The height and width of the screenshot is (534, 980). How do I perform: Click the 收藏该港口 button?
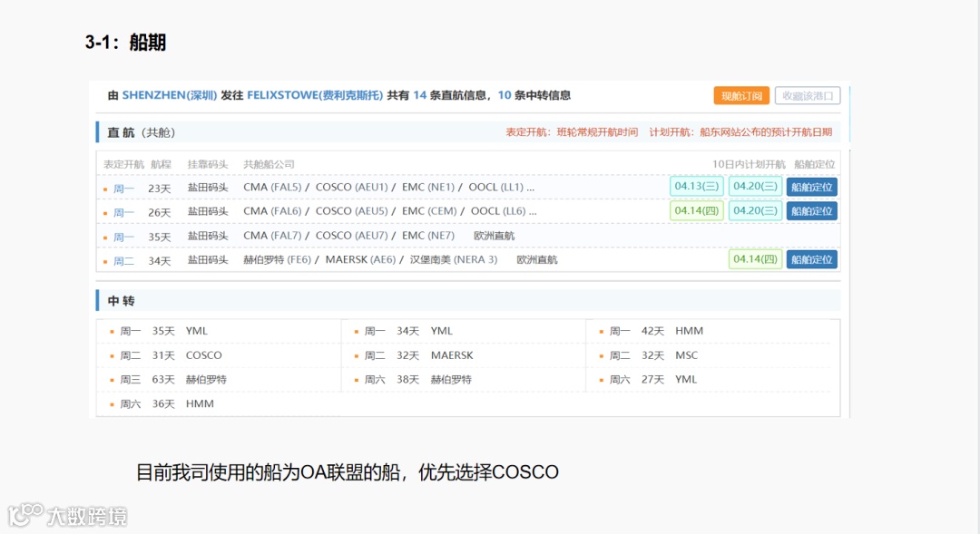click(x=808, y=95)
